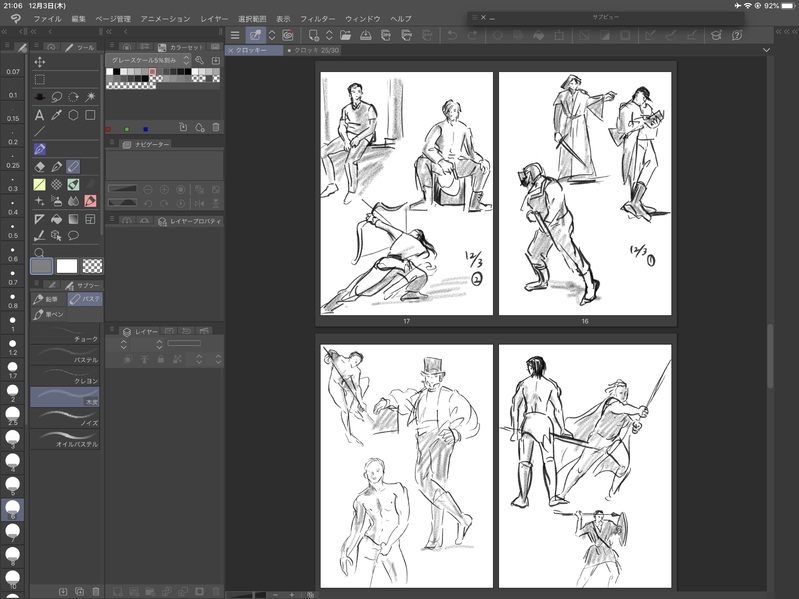Select the Charcoal (木炭) brush

pos(65,396)
